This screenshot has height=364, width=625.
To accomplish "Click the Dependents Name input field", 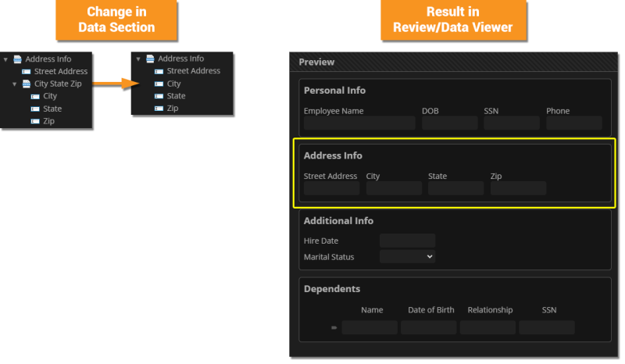I will [370, 328].
